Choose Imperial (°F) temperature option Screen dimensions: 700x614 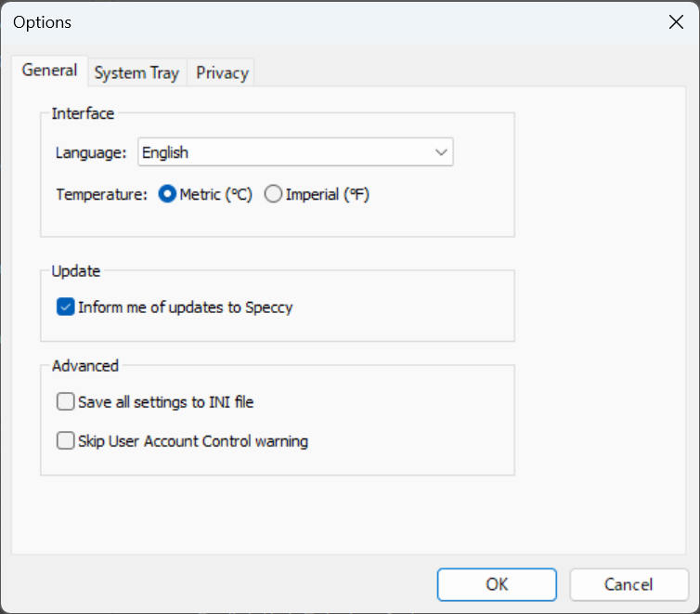pyautogui.click(x=274, y=195)
